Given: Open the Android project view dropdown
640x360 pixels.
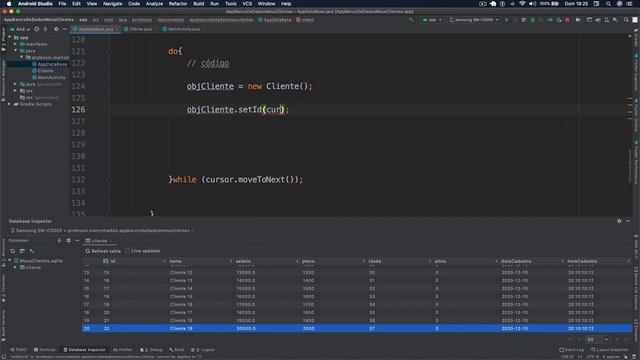Looking at the screenshot, I should [20, 29].
